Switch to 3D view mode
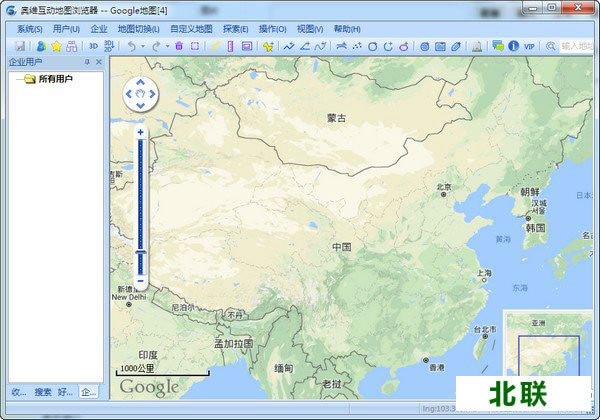The image size is (600, 420). tap(93, 46)
